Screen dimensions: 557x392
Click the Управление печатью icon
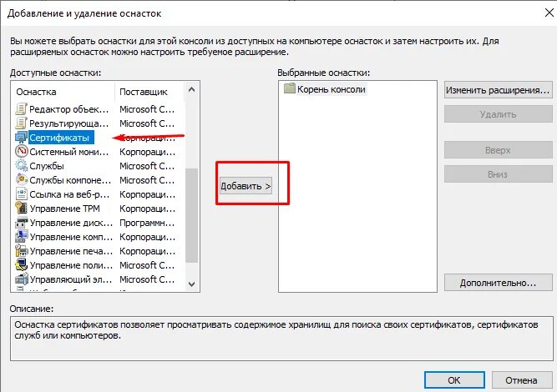tap(22, 251)
